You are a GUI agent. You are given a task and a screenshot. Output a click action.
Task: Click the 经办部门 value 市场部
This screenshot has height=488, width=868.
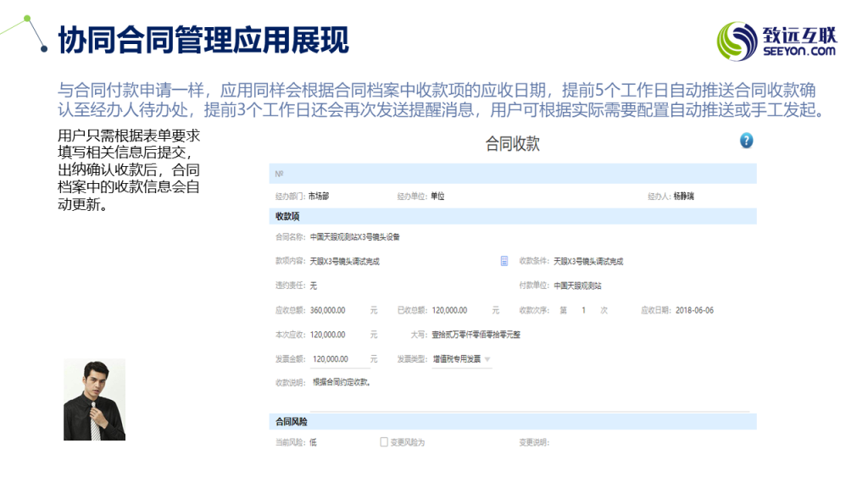[320, 197]
